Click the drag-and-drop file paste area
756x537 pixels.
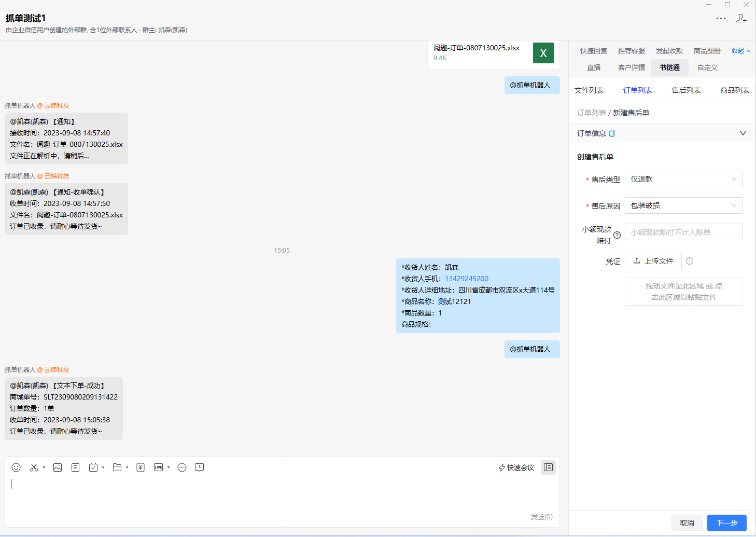pos(684,292)
